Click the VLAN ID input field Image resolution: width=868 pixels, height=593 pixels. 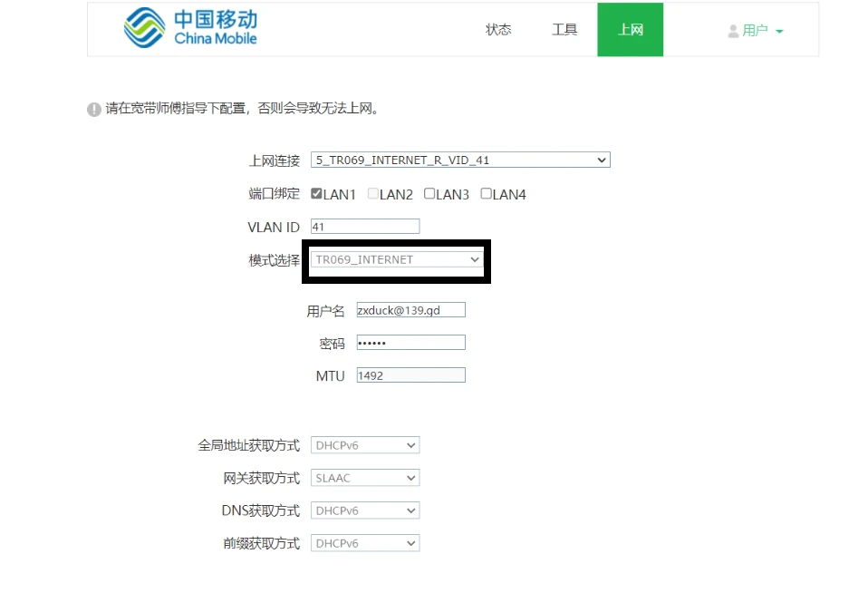[x=365, y=227]
